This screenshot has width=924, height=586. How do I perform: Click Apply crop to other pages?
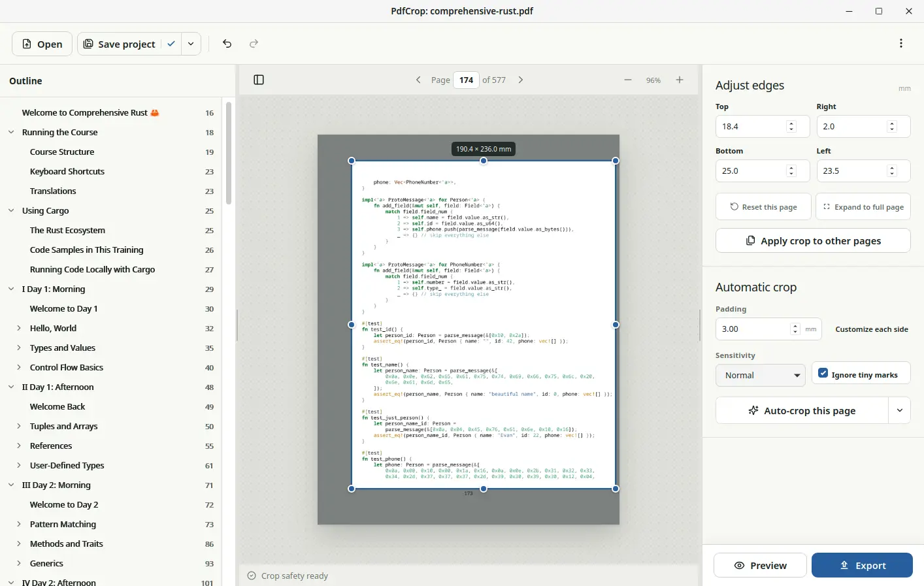click(813, 240)
